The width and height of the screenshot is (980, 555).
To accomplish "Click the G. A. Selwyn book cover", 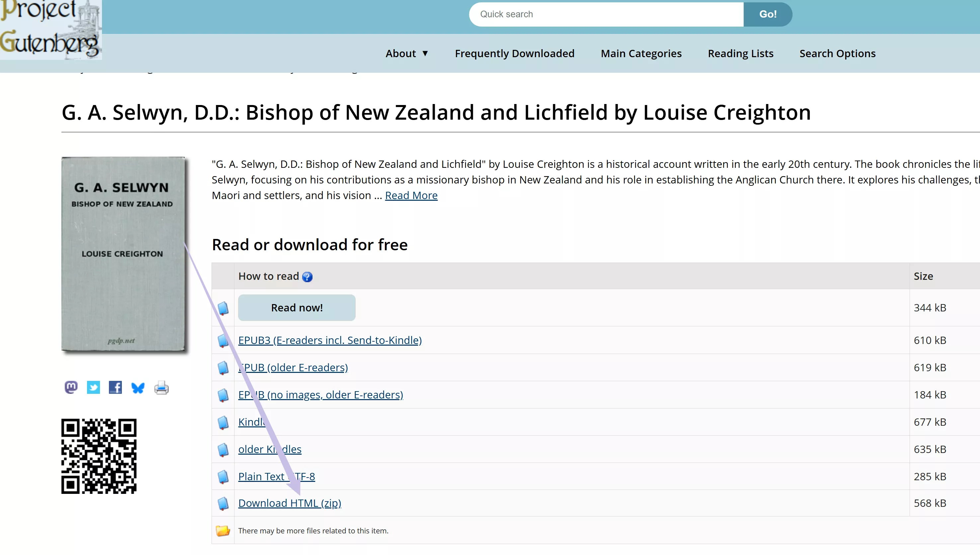I will point(123,254).
